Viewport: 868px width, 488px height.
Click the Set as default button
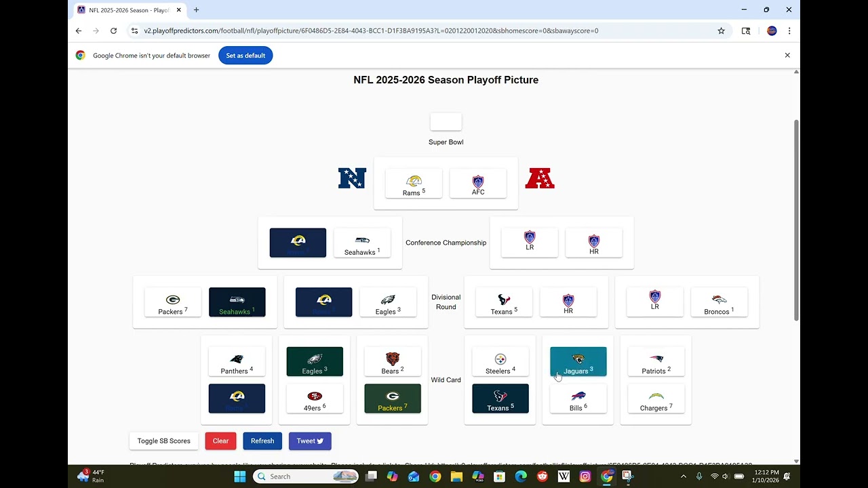pyautogui.click(x=245, y=56)
